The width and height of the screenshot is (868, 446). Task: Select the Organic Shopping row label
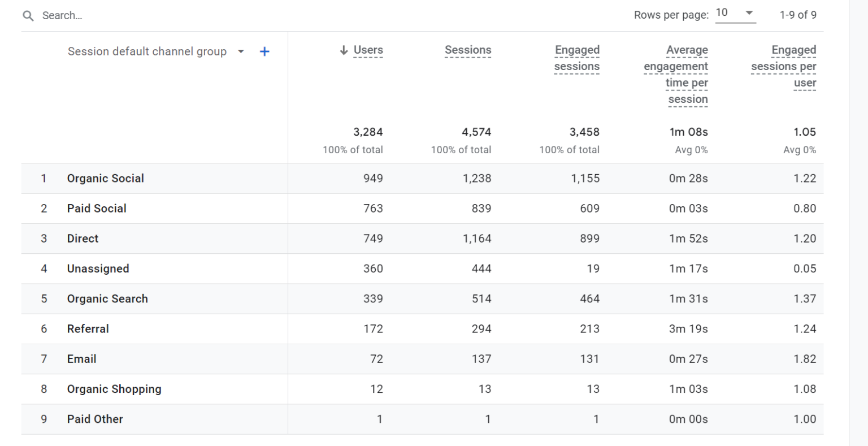(114, 389)
